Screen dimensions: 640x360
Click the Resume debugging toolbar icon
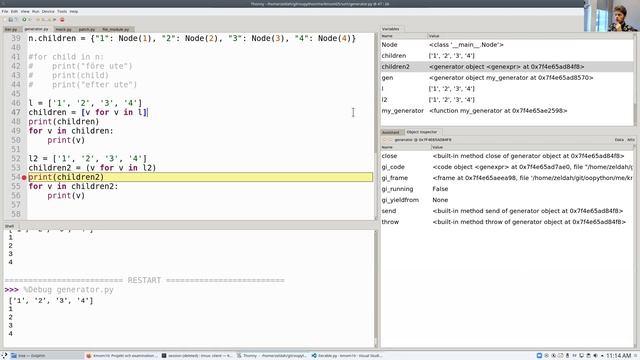54,20
